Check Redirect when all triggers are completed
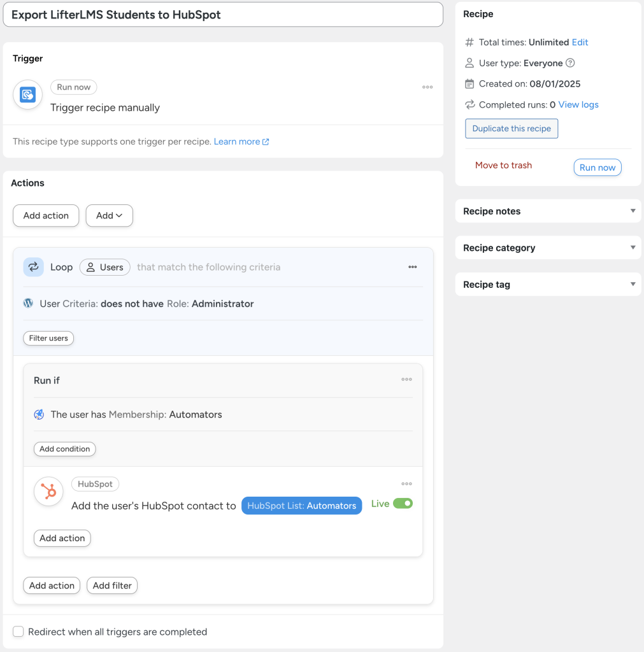 18,631
